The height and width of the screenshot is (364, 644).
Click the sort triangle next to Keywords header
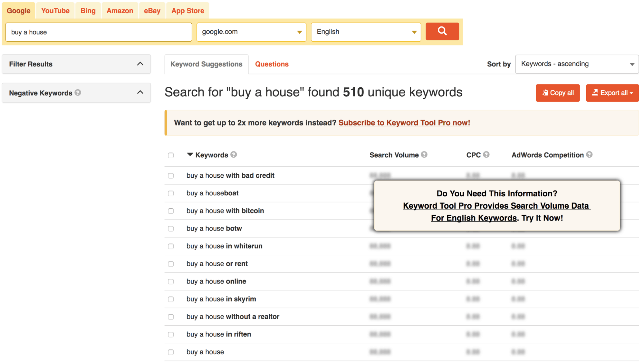point(190,154)
